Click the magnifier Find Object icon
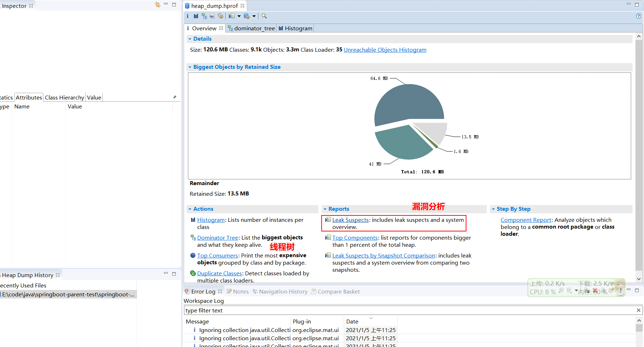 pyautogui.click(x=264, y=16)
